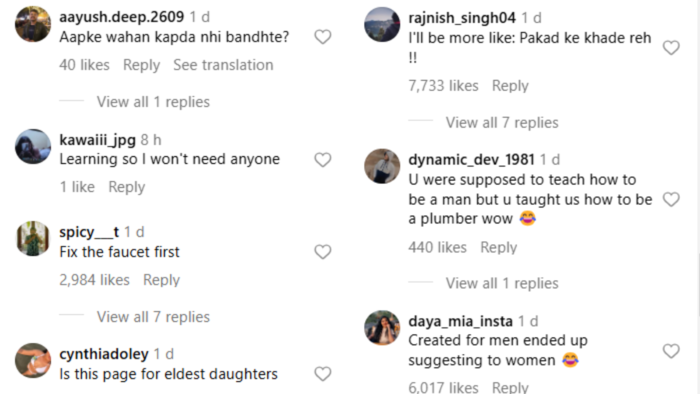
Task: Like cynthiadoley's comment with the heart
Action: [x=322, y=373]
